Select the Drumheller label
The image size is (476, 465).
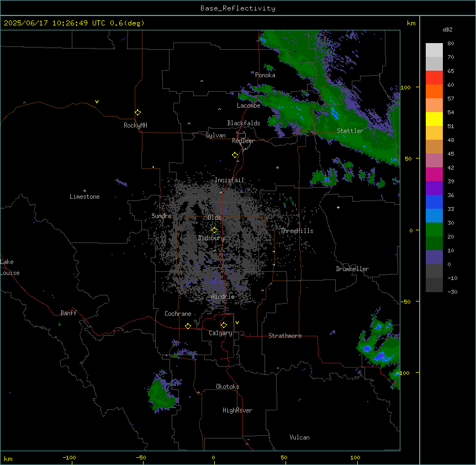click(352, 269)
